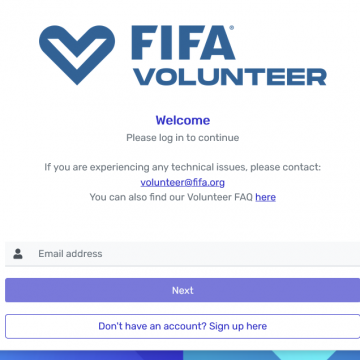The height and width of the screenshot is (360, 360).
Task: Click the Email address placeholder text
Action: pyautogui.click(x=70, y=254)
